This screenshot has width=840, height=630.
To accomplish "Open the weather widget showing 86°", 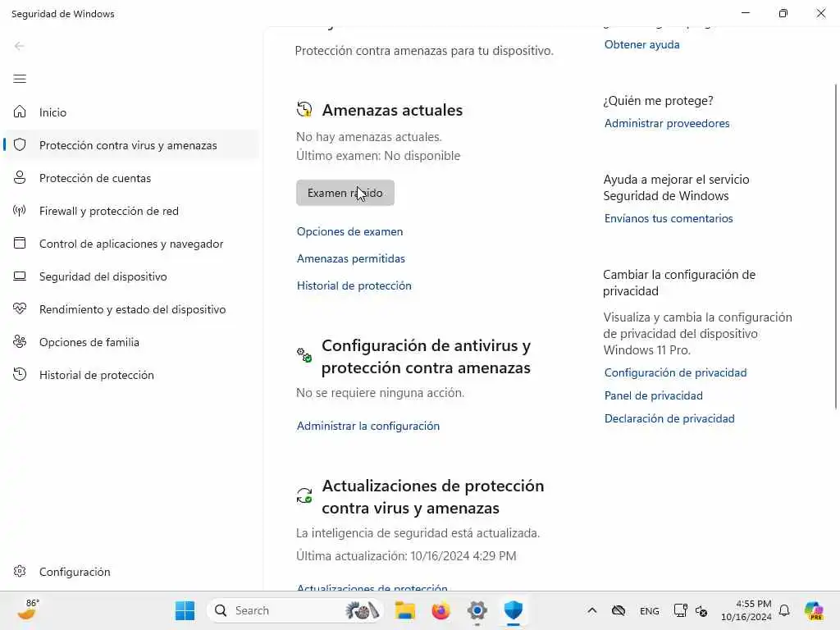I will pos(28,609).
